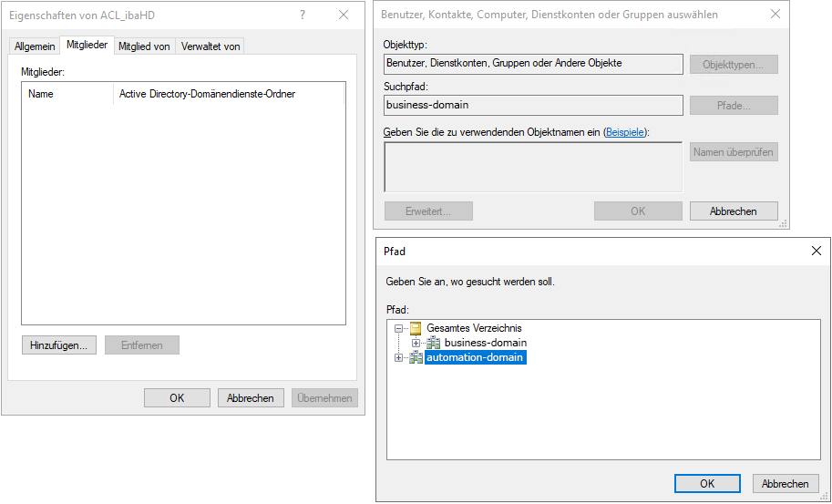
Task: Click the Active Directory-Domänendienste-Ordner column header
Action: point(229,94)
